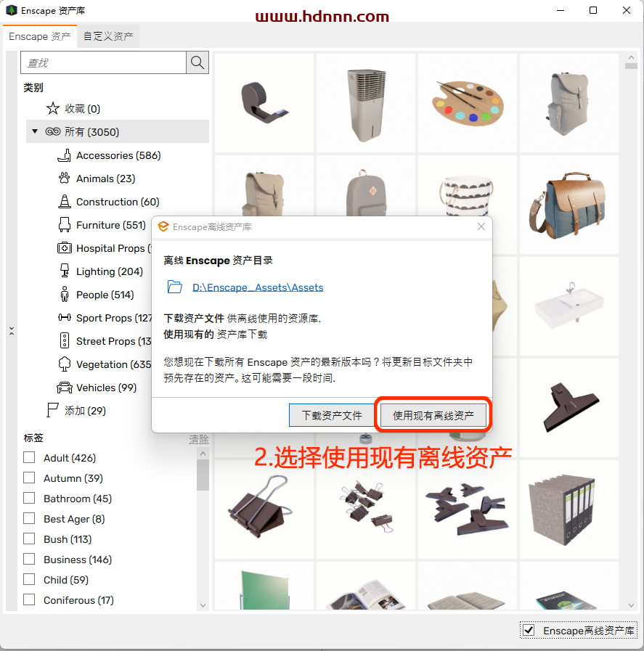
Task: Check the Bathroom (45) tag
Action: tap(29, 498)
